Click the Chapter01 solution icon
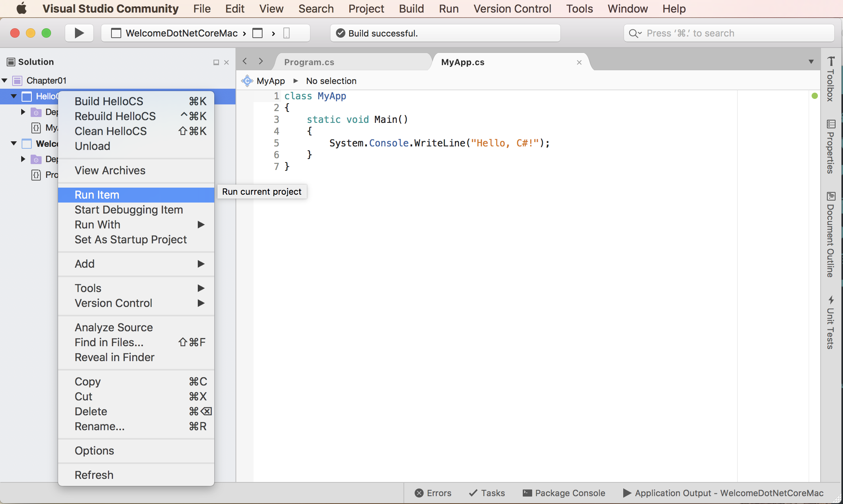843x504 pixels. coord(17,80)
